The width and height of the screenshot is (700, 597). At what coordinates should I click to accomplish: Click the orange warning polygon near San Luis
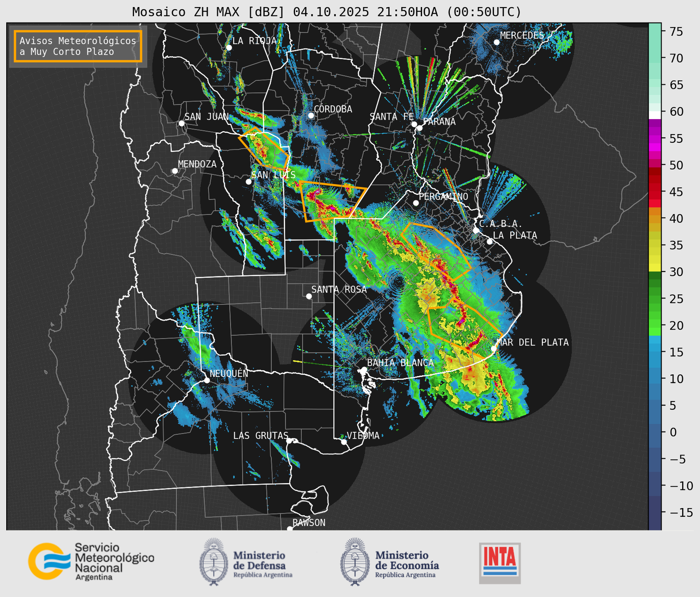264,149
